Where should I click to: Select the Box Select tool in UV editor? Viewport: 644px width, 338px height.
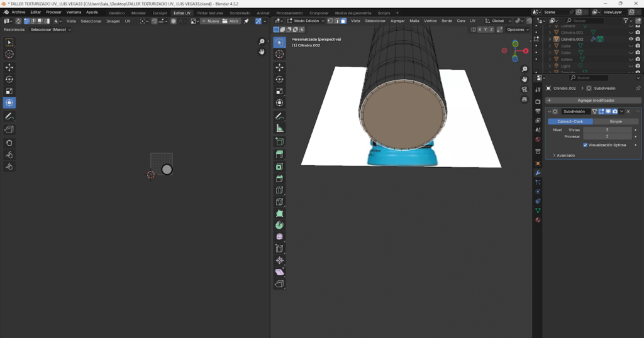9,42
